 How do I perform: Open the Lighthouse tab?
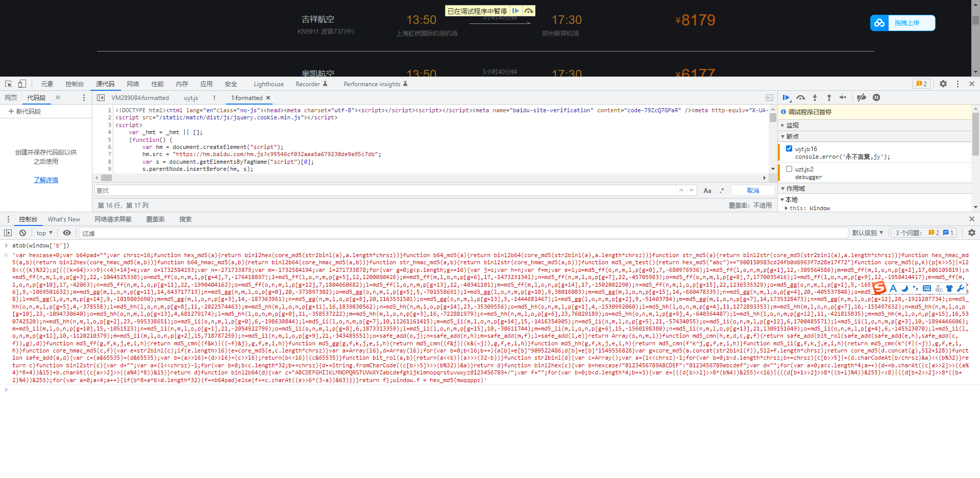(x=268, y=84)
